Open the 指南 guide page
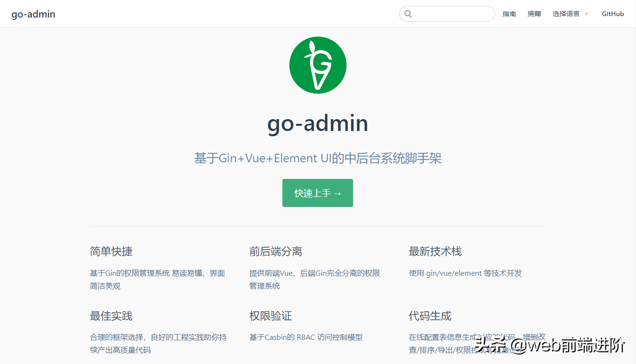Viewport: 636px width, 364px height. [x=509, y=14]
